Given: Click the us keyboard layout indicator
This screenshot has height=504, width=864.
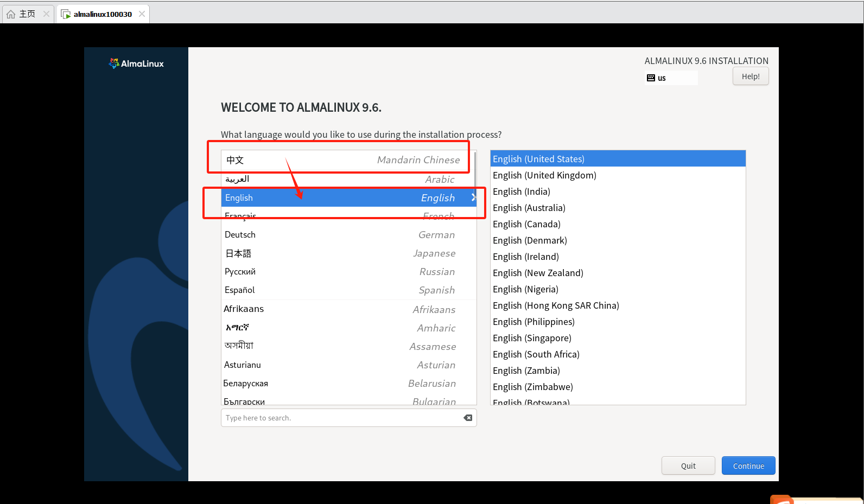Looking at the screenshot, I should click(671, 78).
